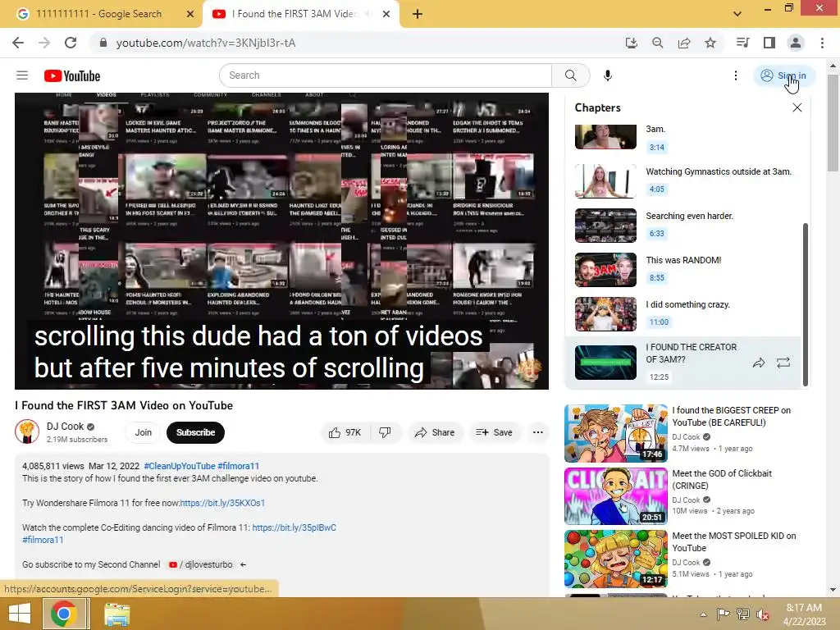Open DJ Cook channel avatar
This screenshot has width=840, height=630.
[27, 431]
